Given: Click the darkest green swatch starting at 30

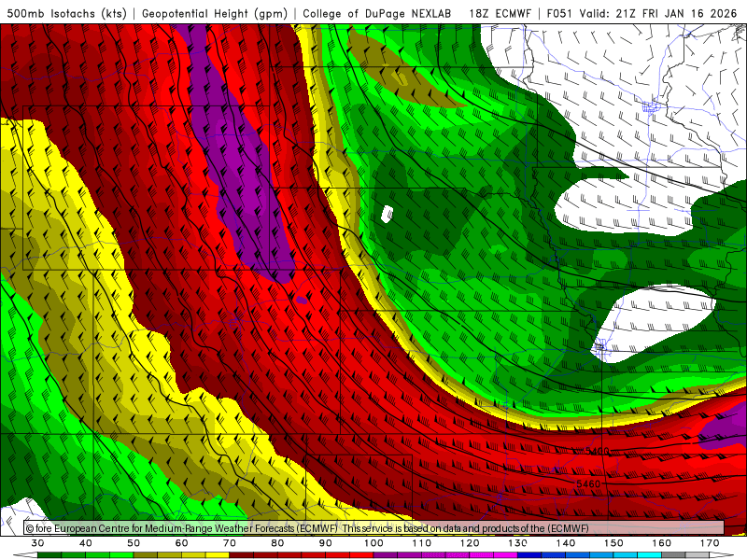Looking at the screenshot, I should tap(49, 555).
